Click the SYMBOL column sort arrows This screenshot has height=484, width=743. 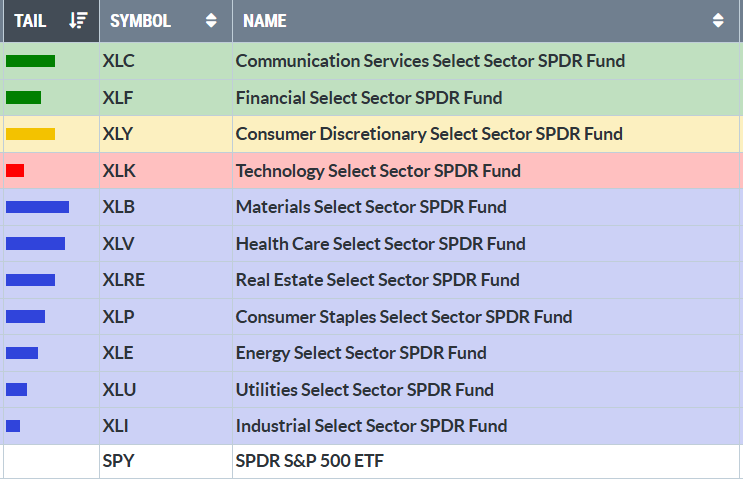tap(210, 20)
